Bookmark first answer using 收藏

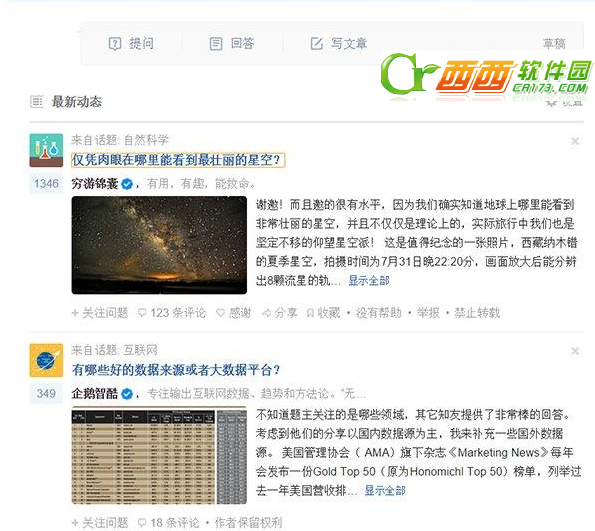coord(323,313)
